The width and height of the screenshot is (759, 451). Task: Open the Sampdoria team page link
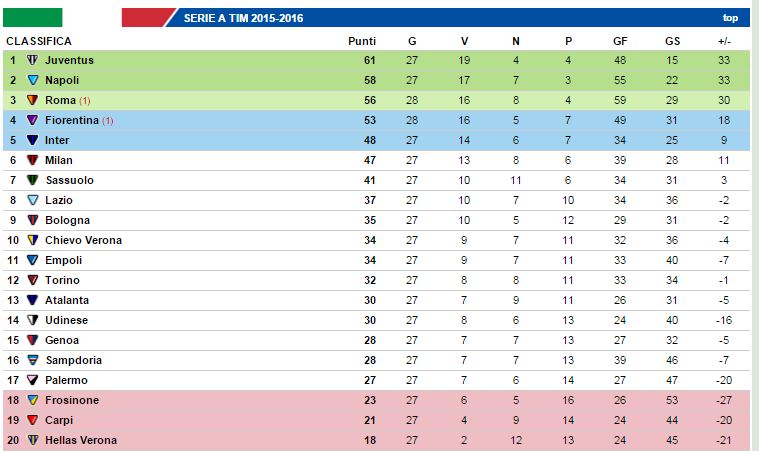[x=73, y=360]
